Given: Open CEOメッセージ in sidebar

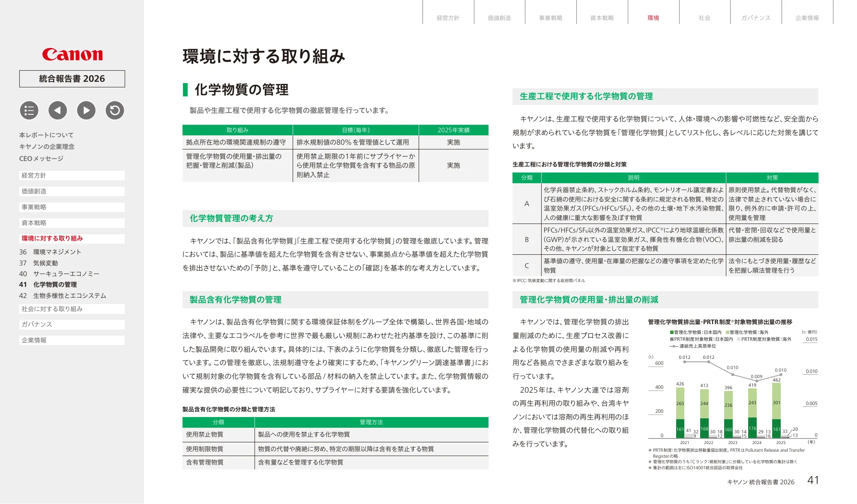Looking at the screenshot, I should (41, 158).
